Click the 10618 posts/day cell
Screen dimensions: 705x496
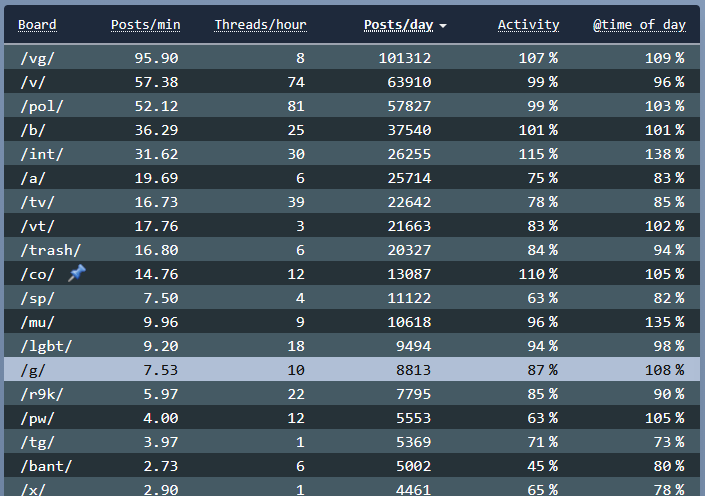(409, 322)
